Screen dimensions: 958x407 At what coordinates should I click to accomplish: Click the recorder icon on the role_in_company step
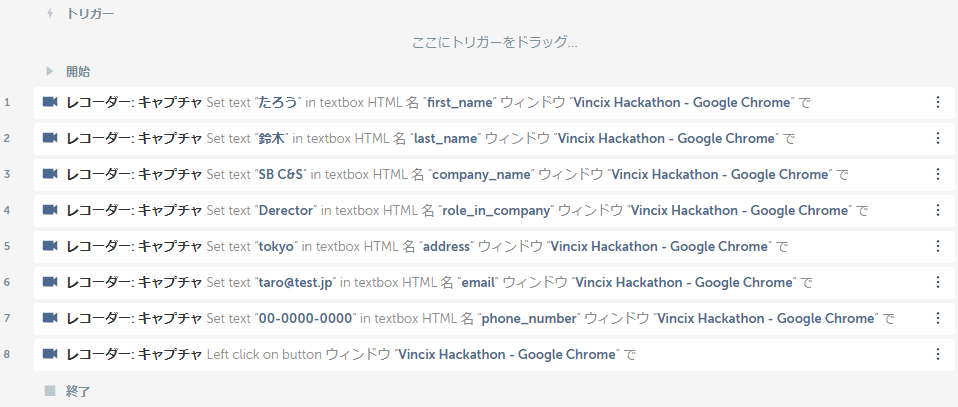[x=50, y=210]
